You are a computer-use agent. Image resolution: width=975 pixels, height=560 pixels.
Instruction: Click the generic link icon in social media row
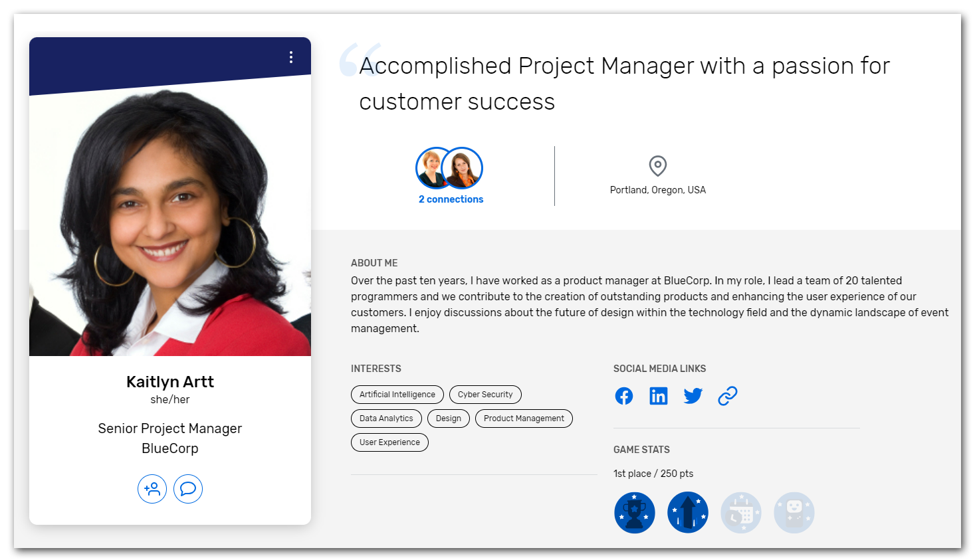click(727, 395)
